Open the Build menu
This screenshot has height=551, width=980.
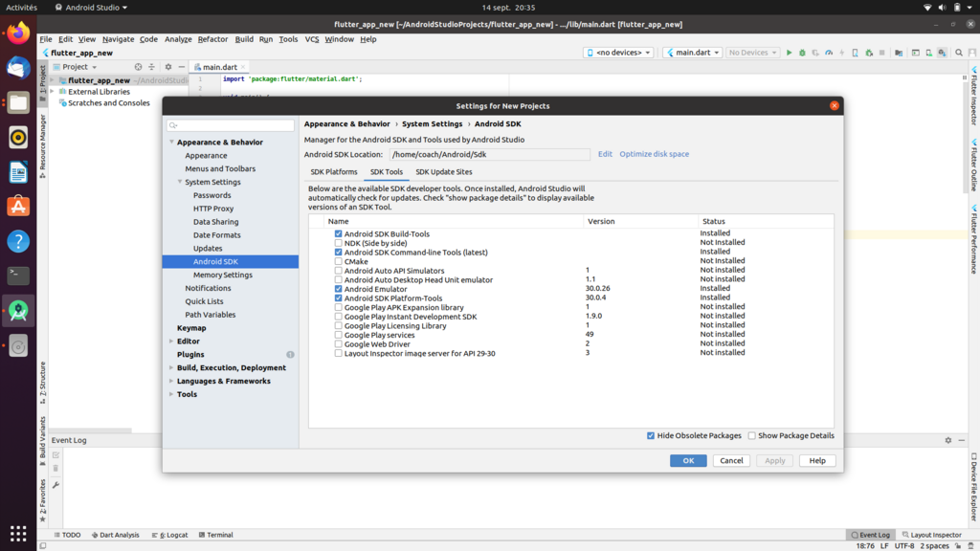click(x=244, y=38)
